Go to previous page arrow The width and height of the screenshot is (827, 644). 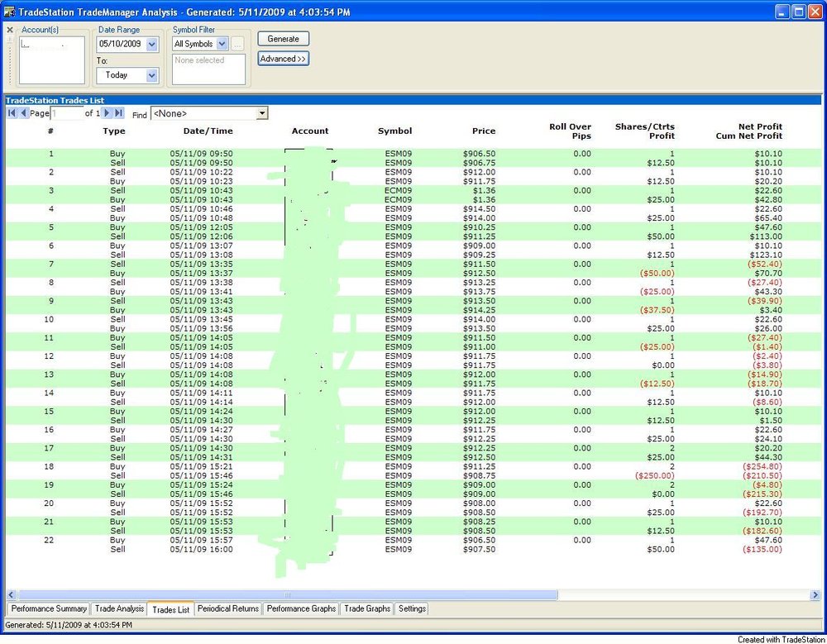(x=23, y=113)
